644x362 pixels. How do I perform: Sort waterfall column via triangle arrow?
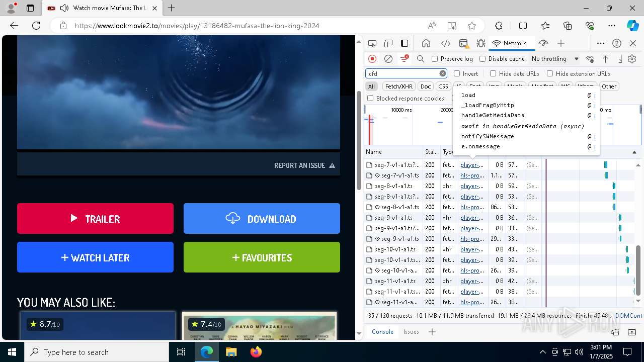click(x=634, y=152)
